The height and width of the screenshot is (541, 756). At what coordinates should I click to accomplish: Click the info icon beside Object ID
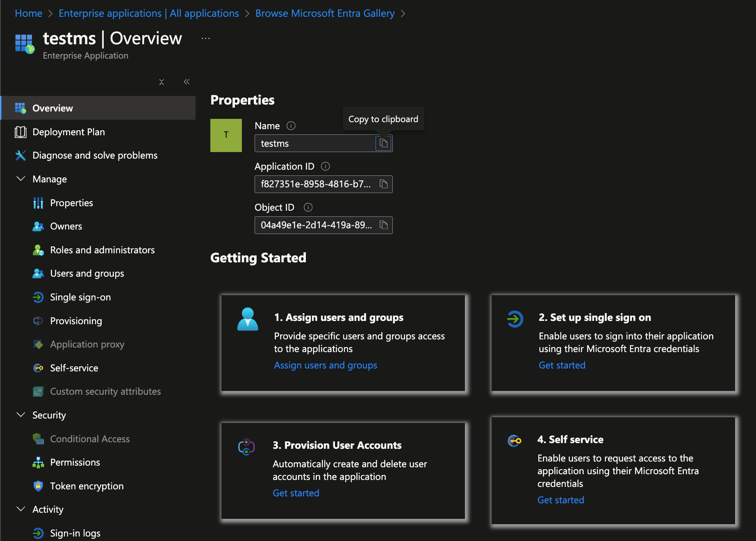click(308, 207)
